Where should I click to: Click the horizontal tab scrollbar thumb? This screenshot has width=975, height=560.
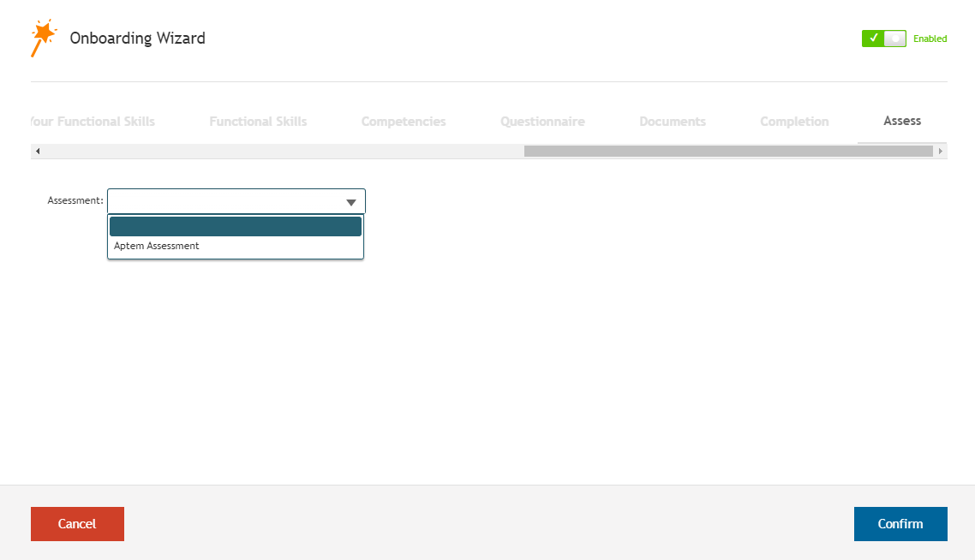tap(728, 151)
